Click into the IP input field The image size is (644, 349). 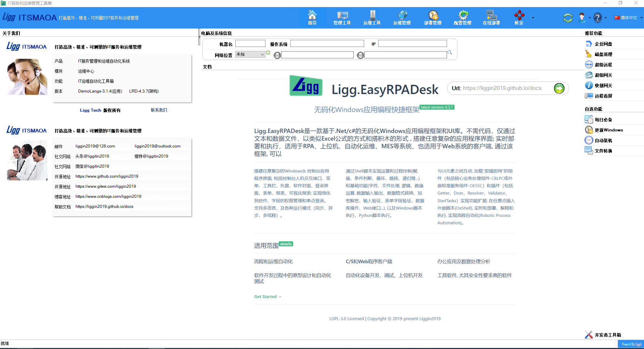412,44
